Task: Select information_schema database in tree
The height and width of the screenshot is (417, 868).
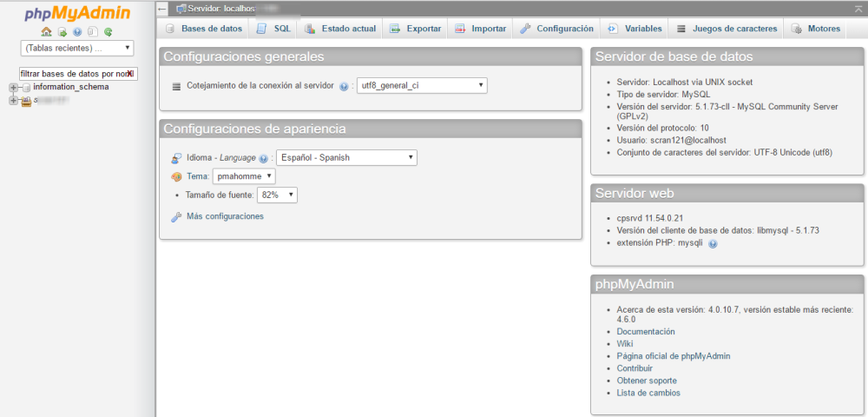Action: [71, 87]
